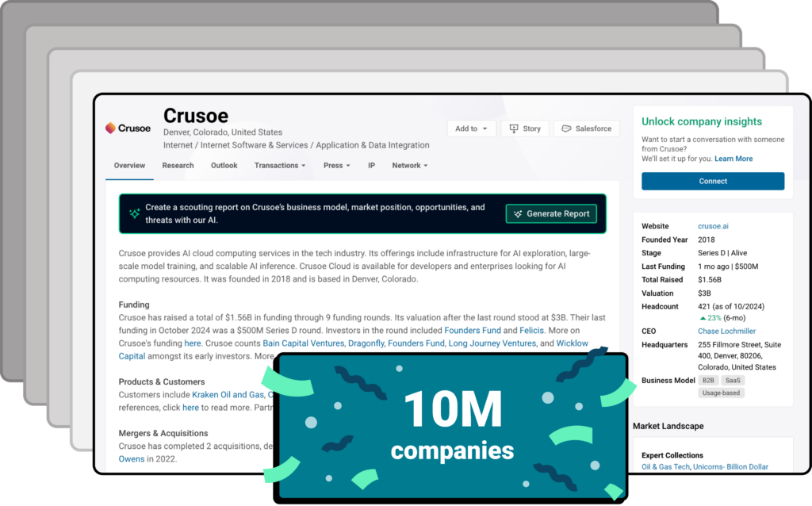Image resolution: width=812 pixels, height=506 pixels.
Task: Click the Crusoe company logo
Action: coord(128,128)
